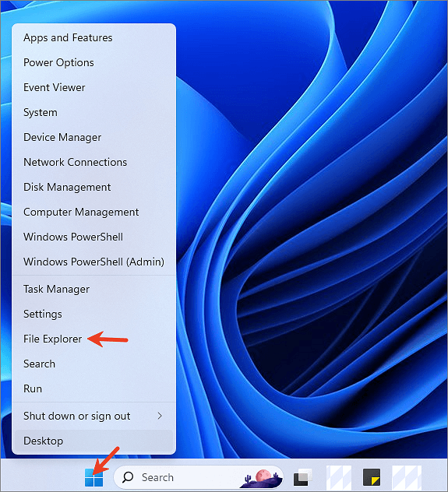The width and height of the screenshot is (448, 492).
Task: Expand Shut down or sign out submenu
Action: pos(93,416)
